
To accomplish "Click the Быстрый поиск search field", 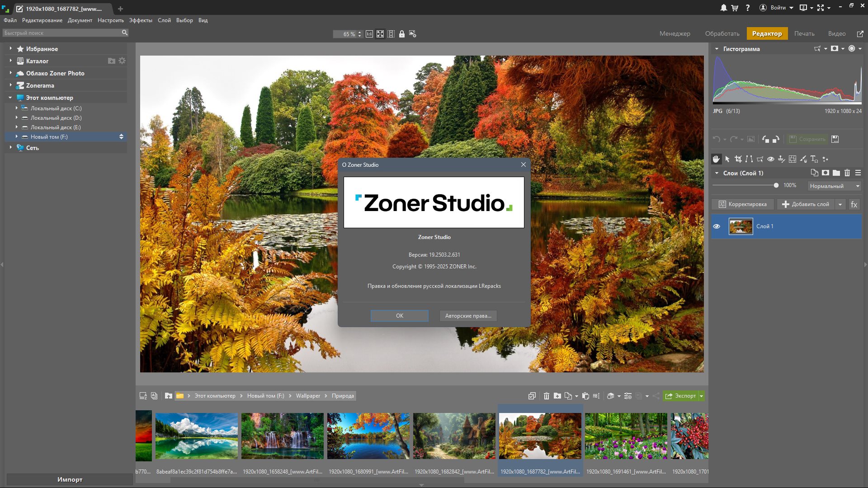I will point(66,33).
